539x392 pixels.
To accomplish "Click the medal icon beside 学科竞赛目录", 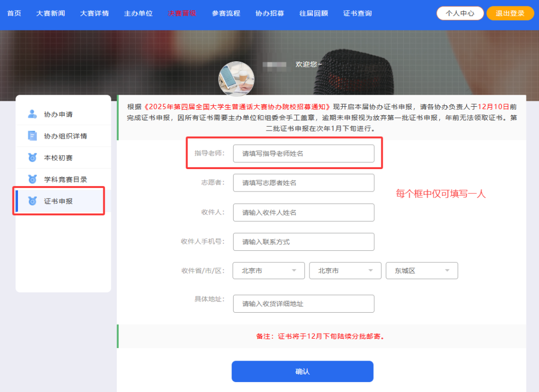I will (x=32, y=179).
